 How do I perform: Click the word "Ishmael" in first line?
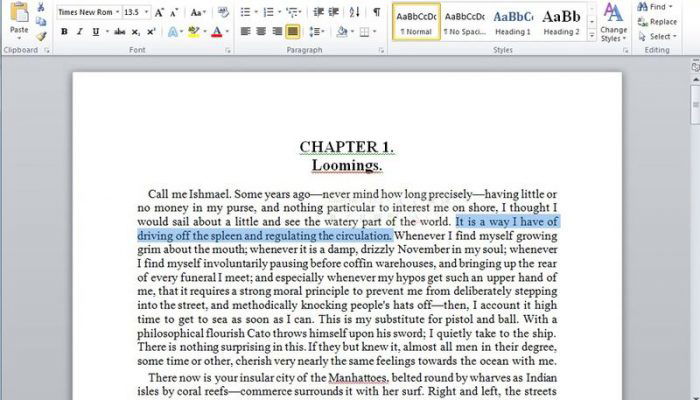209,194
